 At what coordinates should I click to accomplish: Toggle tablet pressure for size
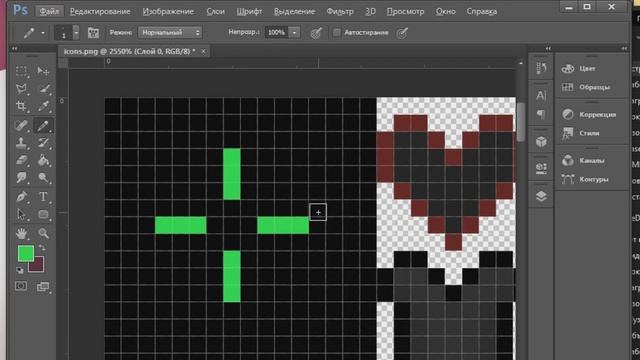(402, 33)
